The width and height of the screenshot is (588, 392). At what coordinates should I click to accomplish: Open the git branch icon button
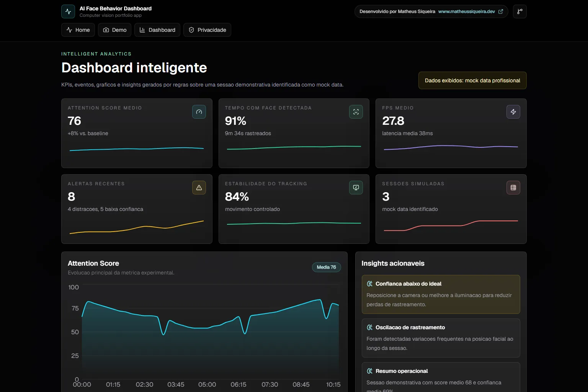[x=520, y=11]
